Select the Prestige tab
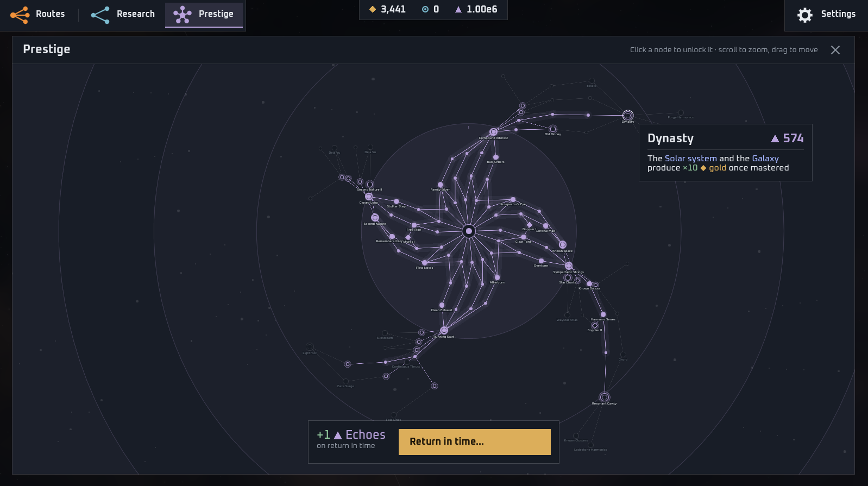868x486 pixels. (204, 14)
